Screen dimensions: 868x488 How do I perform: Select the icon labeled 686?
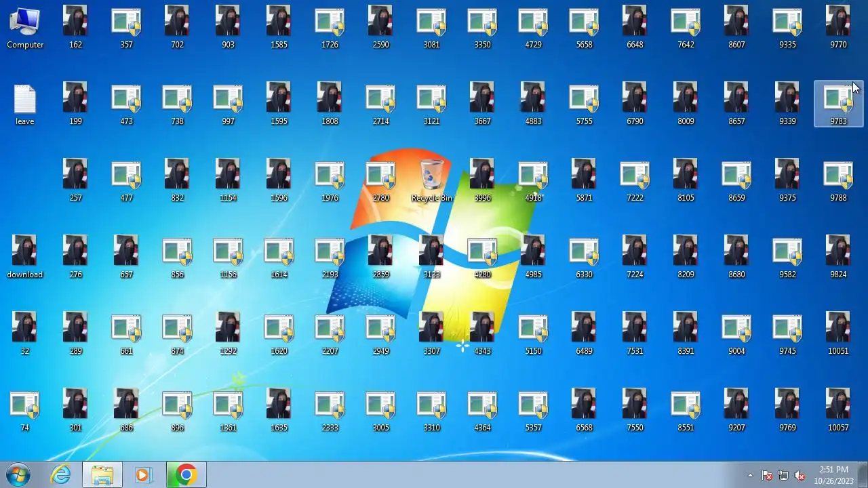pos(126,411)
